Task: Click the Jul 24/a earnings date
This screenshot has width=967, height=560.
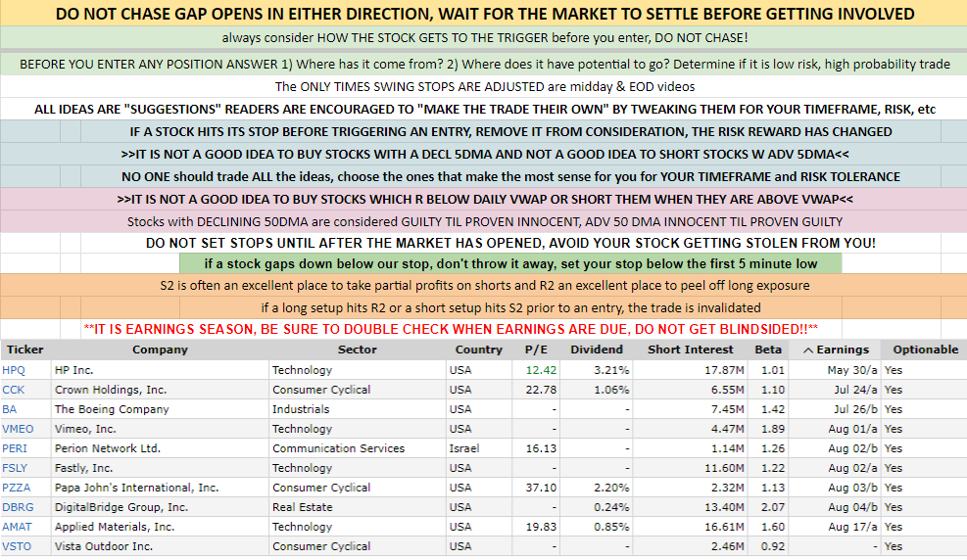Action: (x=855, y=390)
